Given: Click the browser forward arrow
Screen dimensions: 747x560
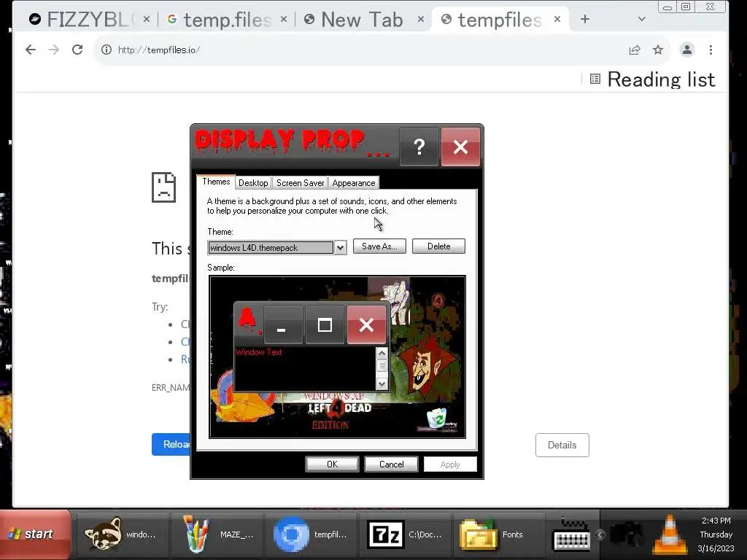Looking at the screenshot, I should pyautogui.click(x=54, y=50).
